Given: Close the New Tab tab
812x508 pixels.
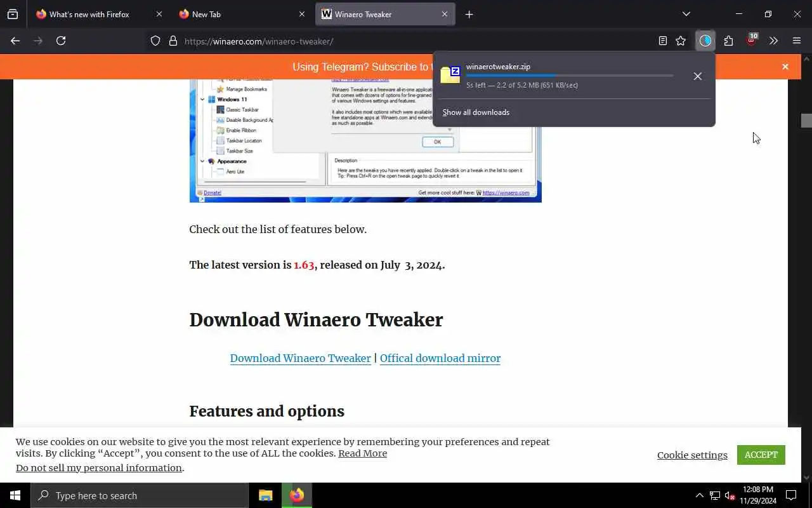Looking at the screenshot, I should tap(301, 14).
